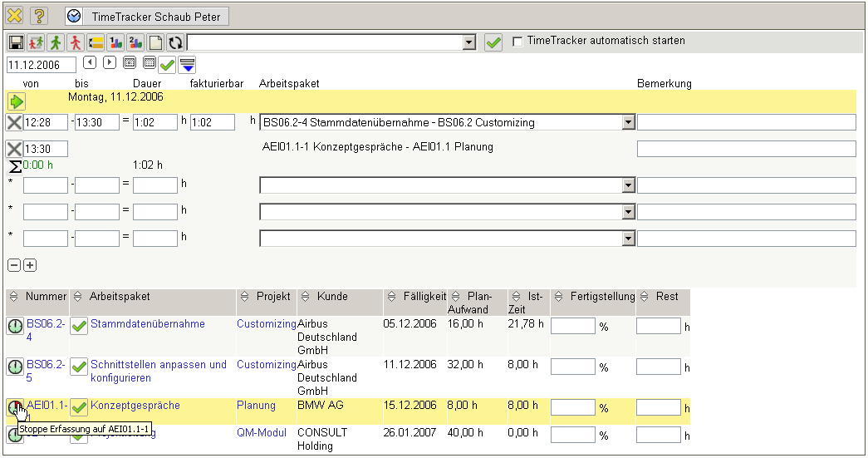This screenshot has width=868, height=458.
Task: Open the help question mark icon
Action: 39,16
